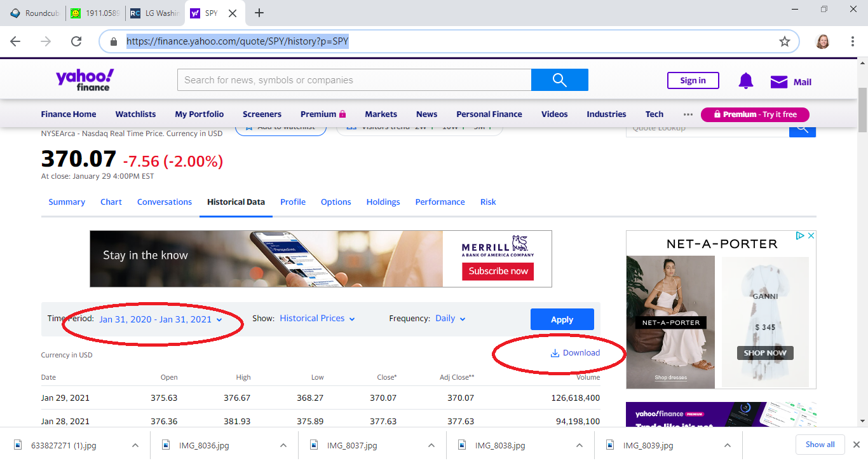
Task: Reload the page with refresh icon
Action: click(76, 41)
